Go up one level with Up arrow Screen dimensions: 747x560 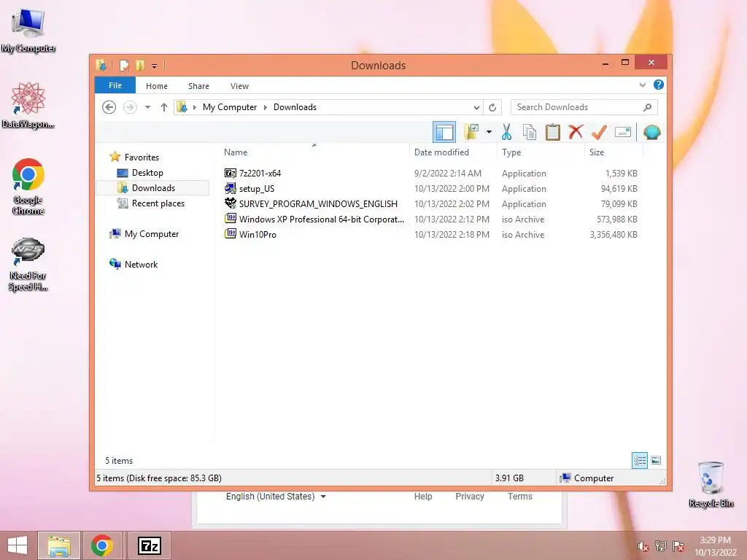[164, 107]
